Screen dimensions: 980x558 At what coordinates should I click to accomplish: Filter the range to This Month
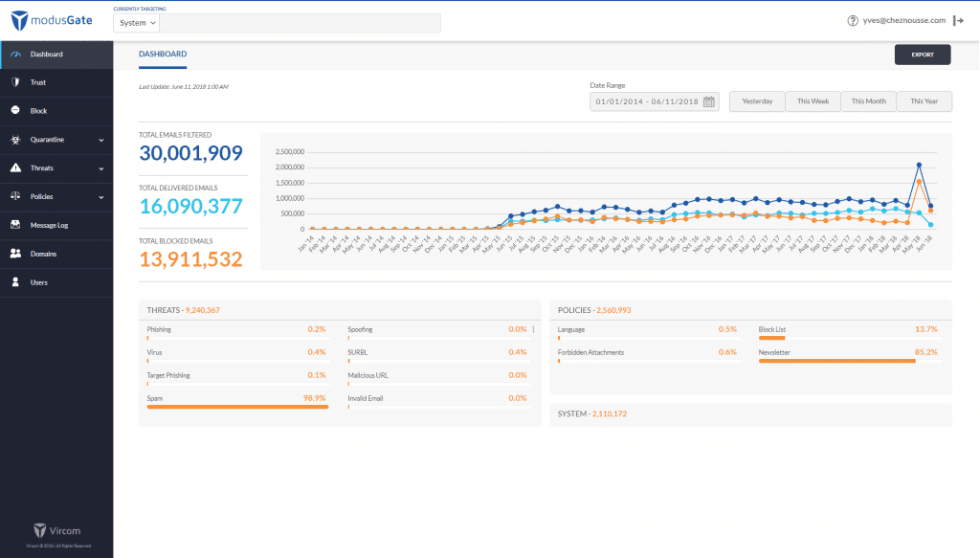[x=868, y=101]
